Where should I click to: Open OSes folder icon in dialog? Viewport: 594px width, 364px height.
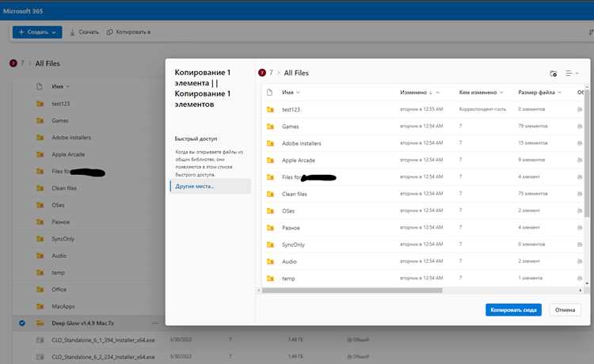coord(270,210)
